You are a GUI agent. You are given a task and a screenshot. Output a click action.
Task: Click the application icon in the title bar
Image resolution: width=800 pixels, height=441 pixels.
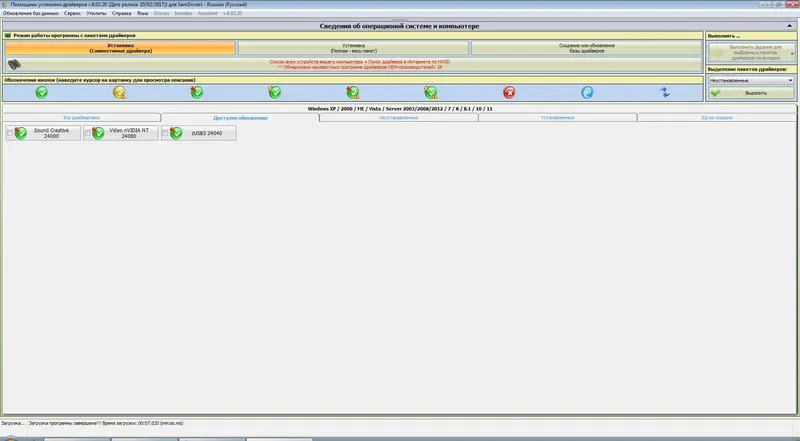4,4
